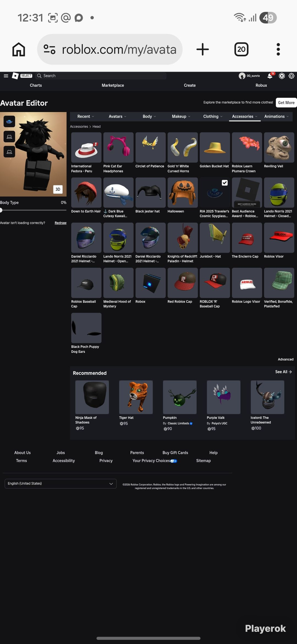
Task: Equip the Junkbot - Hat
Action: click(x=215, y=238)
